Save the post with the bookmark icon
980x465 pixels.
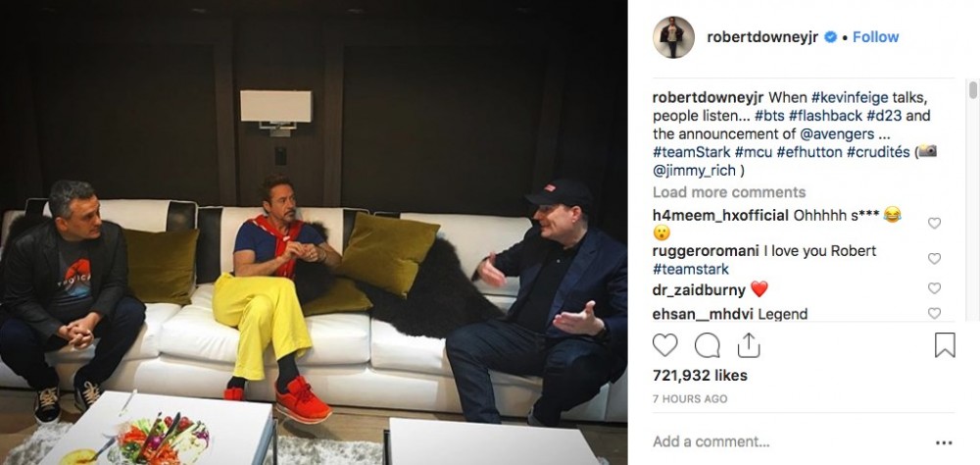pos(945,345)
